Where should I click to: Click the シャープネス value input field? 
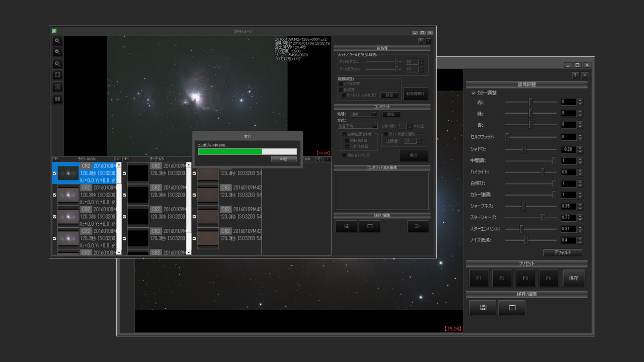[x=569, y=206]
